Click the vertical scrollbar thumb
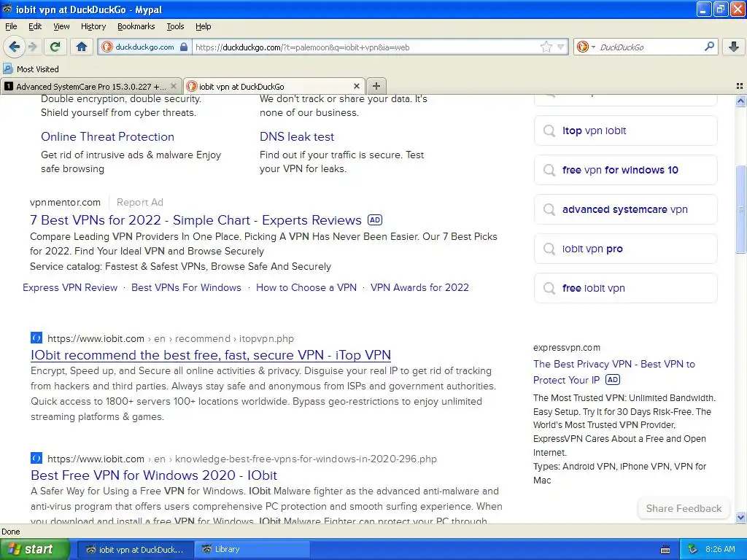This screenshot has width=747, height=560. (x=740, y=209)
